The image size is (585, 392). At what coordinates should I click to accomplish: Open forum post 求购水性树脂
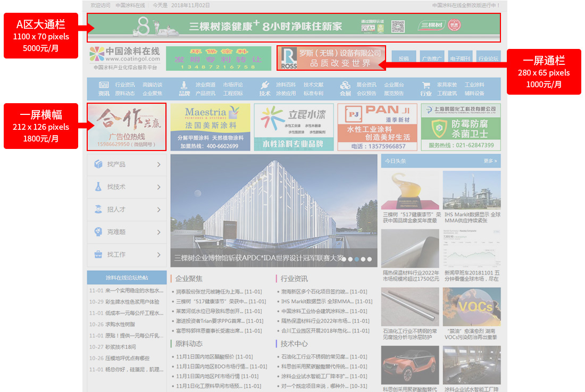coord(120,324)
